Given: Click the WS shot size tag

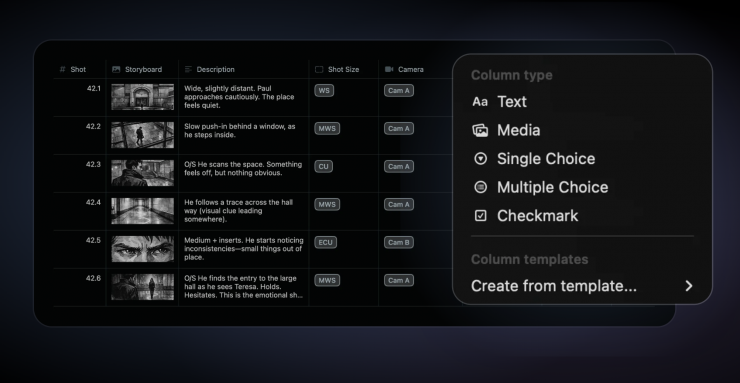Looking at the screenshot, I should [324, 91].
